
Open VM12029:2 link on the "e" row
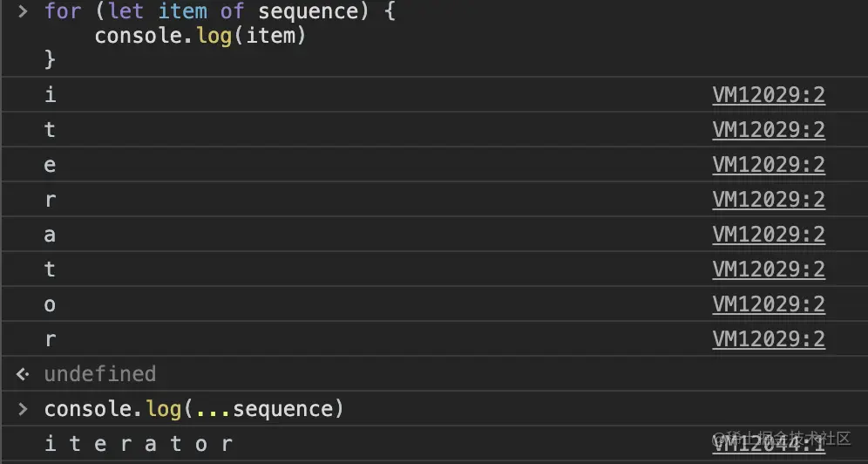coord(768,165)
